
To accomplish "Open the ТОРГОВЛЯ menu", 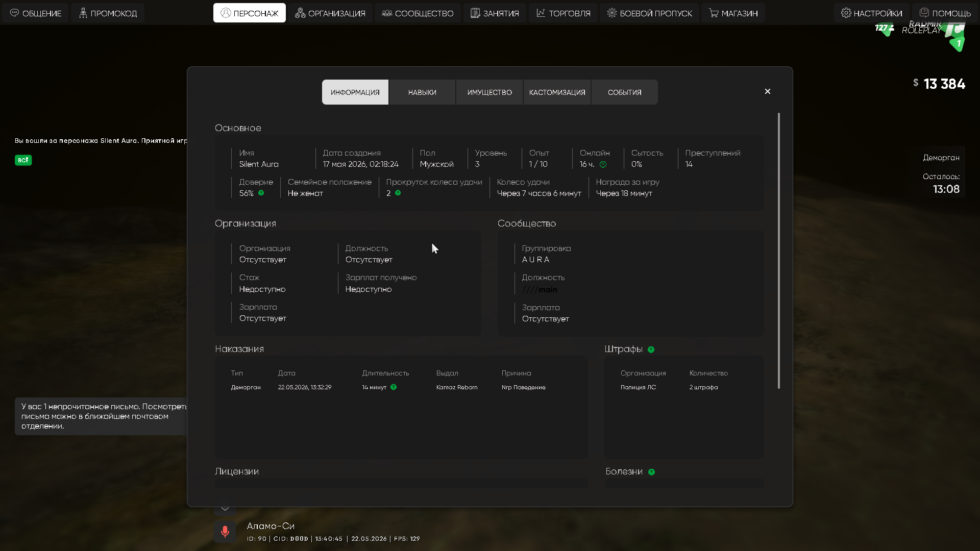I will 563,13.
